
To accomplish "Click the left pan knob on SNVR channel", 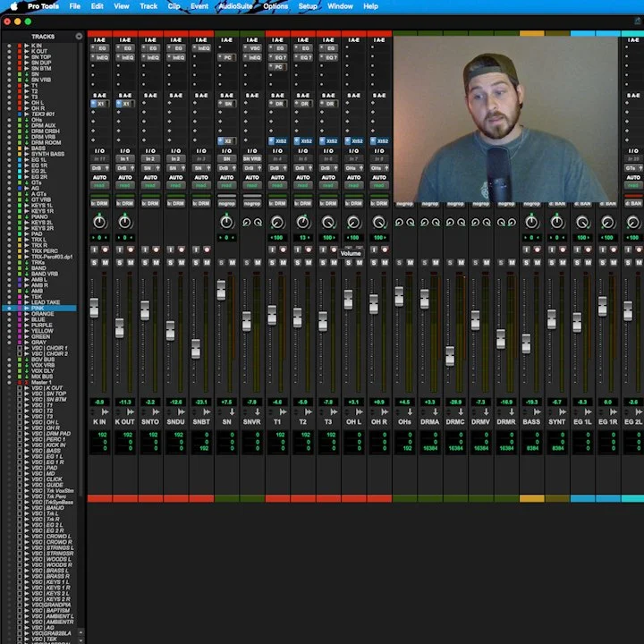I will click(247, 222).
